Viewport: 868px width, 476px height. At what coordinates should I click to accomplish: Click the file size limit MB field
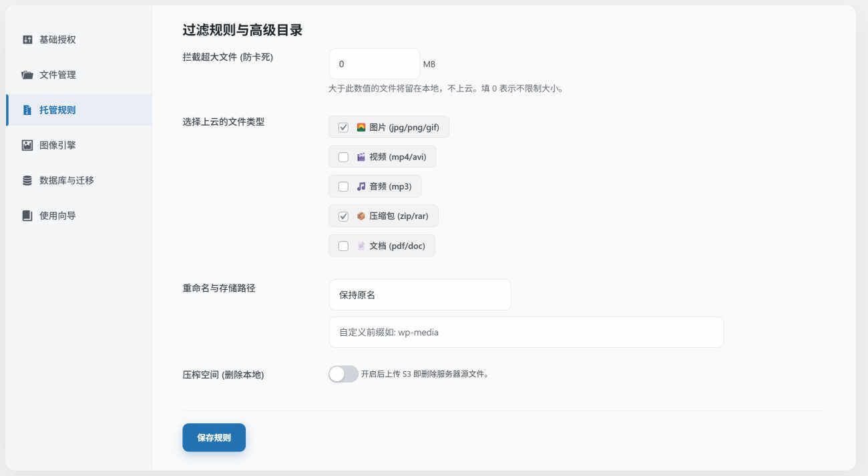click(374, 64)
